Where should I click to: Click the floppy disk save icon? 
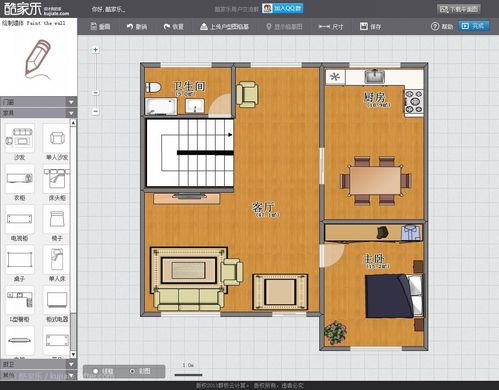pyautogui.click(x=364, y=26)
